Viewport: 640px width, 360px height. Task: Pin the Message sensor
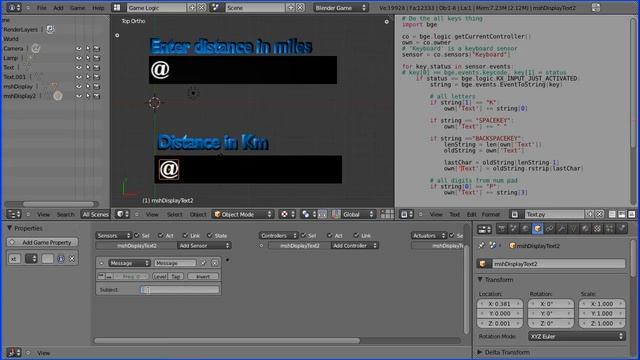[x=203, y=263]
